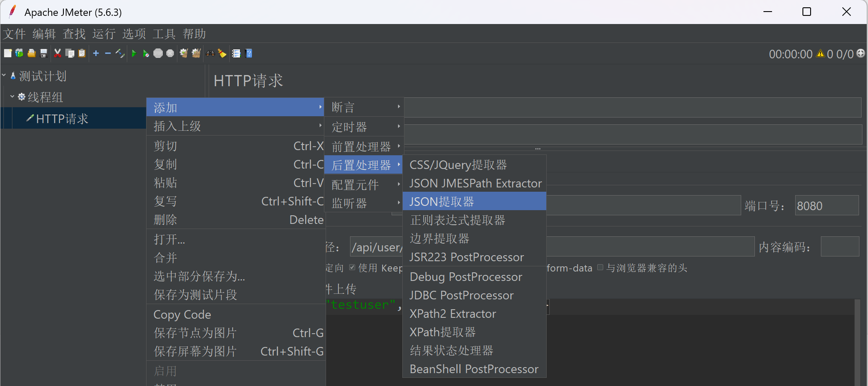Open the Function Helper list icon
868x386 pixels.
[236, 53]
